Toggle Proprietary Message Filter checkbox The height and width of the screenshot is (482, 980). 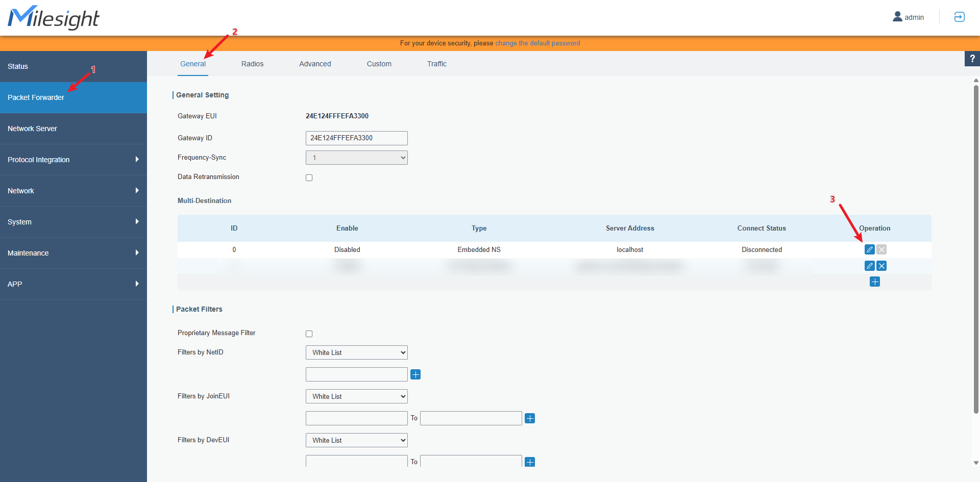pyautogui.click(x=309, y=334)
